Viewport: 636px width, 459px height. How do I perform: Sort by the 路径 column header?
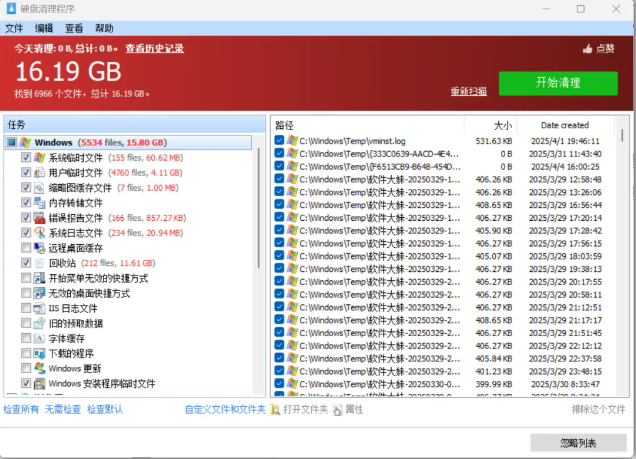[x=368, y=125]
